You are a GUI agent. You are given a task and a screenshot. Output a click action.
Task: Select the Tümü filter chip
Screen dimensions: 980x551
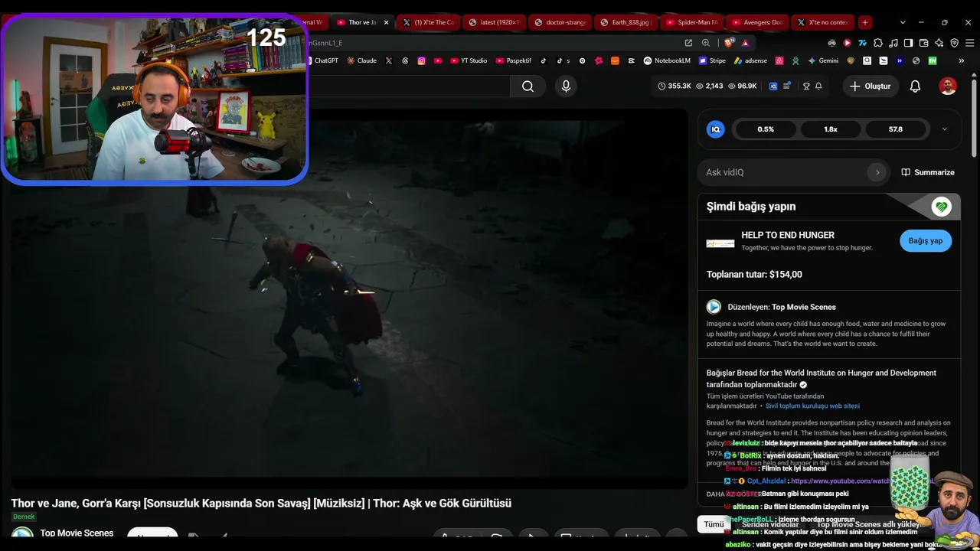pyautogui.click(x=714, y=524)
